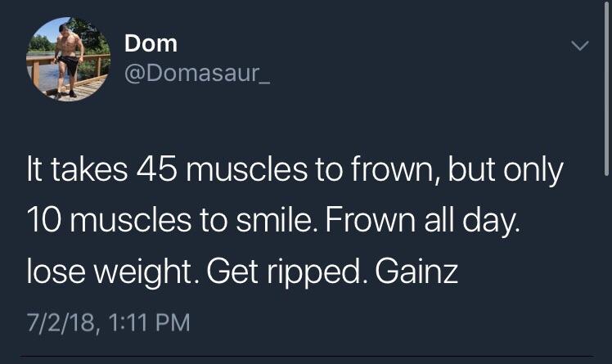Click the number 45 in the tweet
Image resolution: width=612 pixels, height=364 pixels.
point(163,171)
